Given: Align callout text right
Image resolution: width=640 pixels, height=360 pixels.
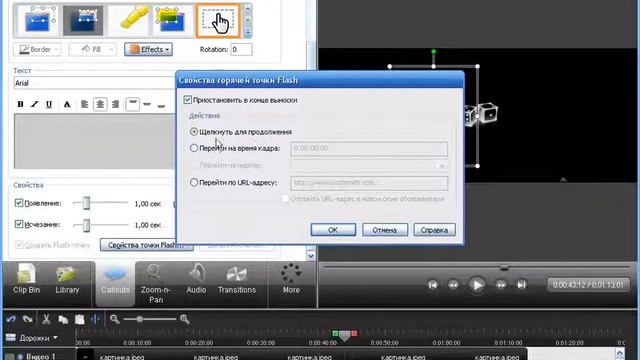Looking at the screenshot, I should [x=116, y=104].
